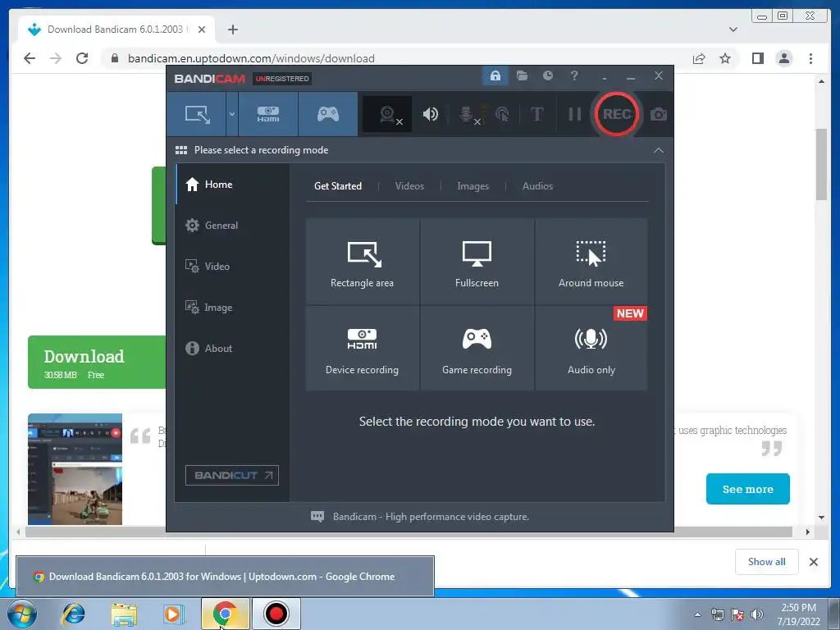This screenshot has width=840, height=630.
Task: Open the About section
Action: click(x=232, y=348)
